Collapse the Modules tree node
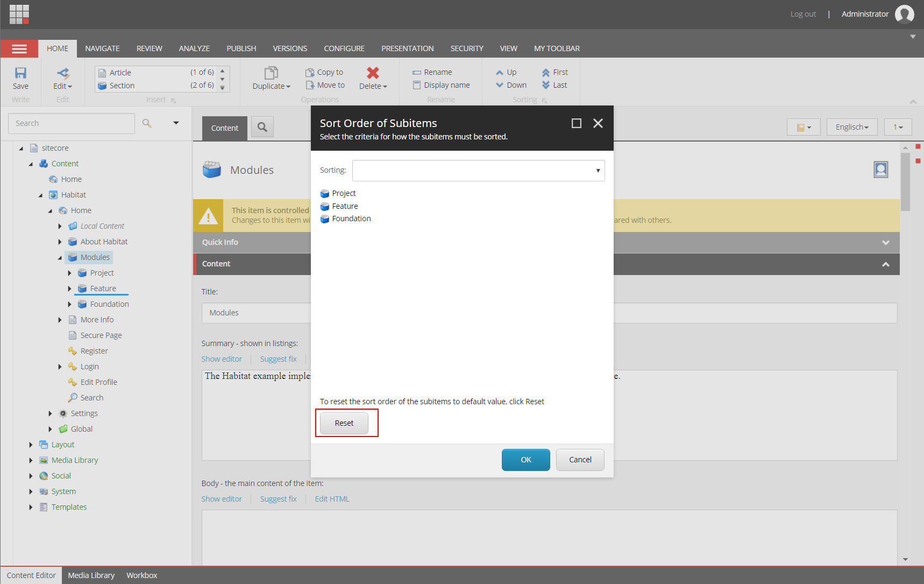The image size is (924, 584). (60, 258)
